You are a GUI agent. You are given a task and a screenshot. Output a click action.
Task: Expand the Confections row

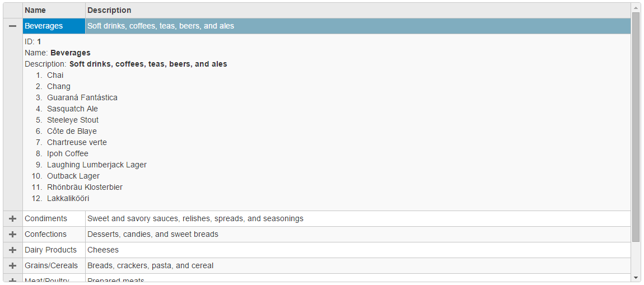[x=13, y=234]
